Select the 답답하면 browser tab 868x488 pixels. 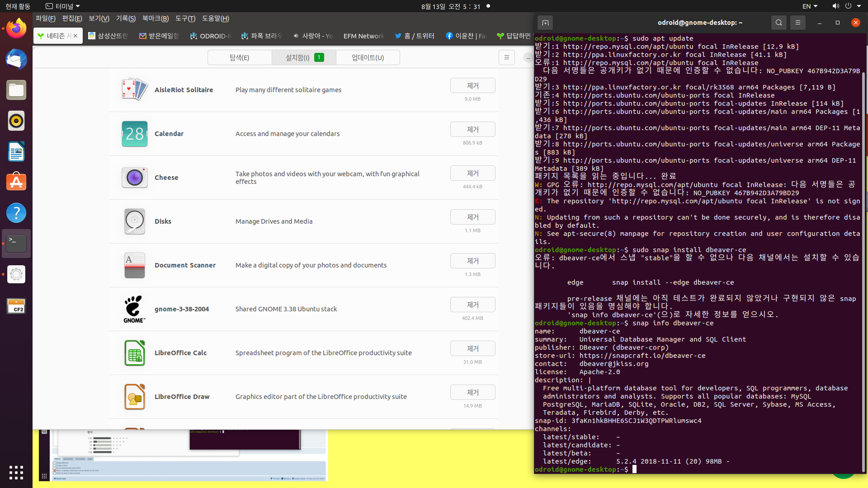[x=514, y=36]
